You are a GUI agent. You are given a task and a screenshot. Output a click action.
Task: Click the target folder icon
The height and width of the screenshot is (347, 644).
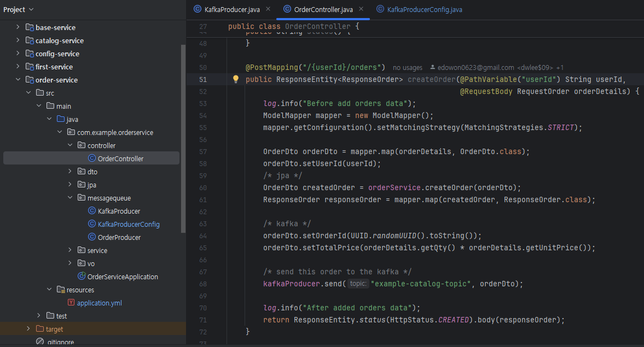click(x=40, y=329)
